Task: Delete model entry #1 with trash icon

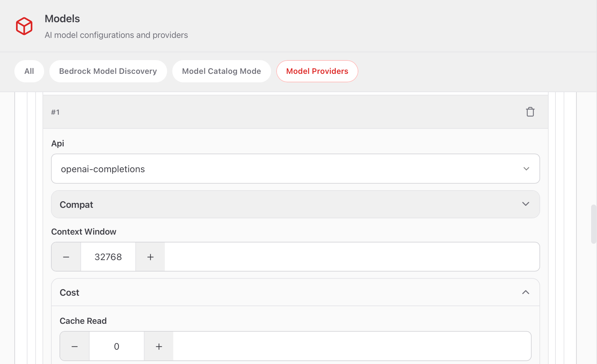Action: (530, 112)
